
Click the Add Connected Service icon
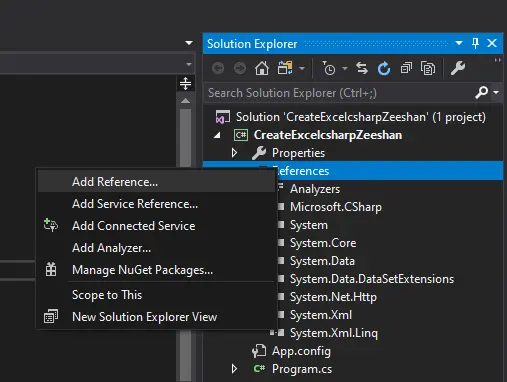pos(51,225)
